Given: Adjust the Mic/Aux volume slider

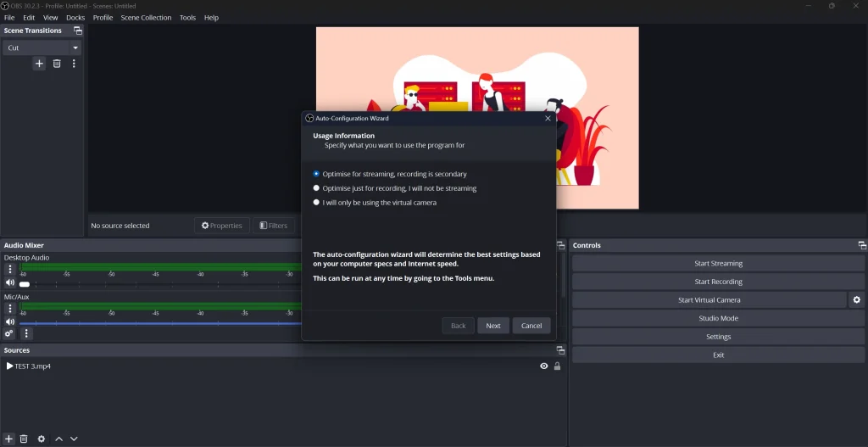Looking at the screenshot, I should tap(160, 323).
